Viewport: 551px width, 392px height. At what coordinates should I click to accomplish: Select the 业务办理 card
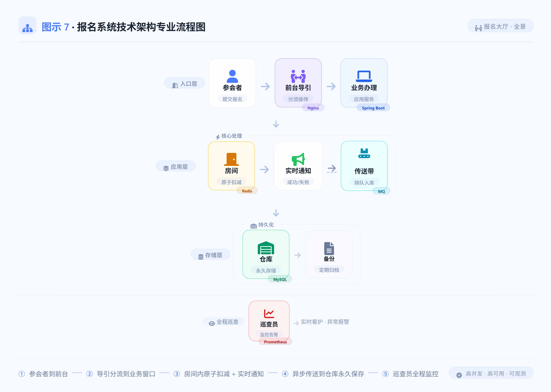[x=364, y=83]
